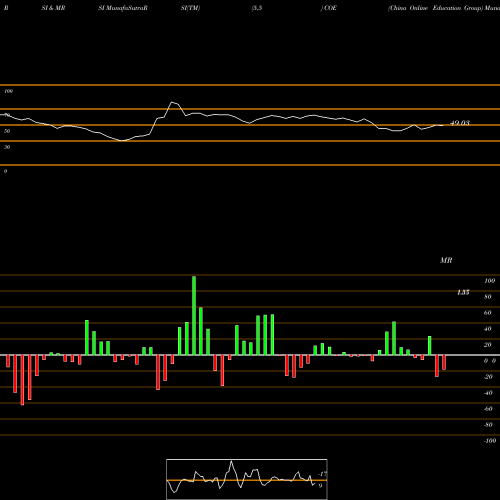Click the -100 label on the MR axis
The width and height of the screenshot is (500, 500).
[x=490, y=441]
